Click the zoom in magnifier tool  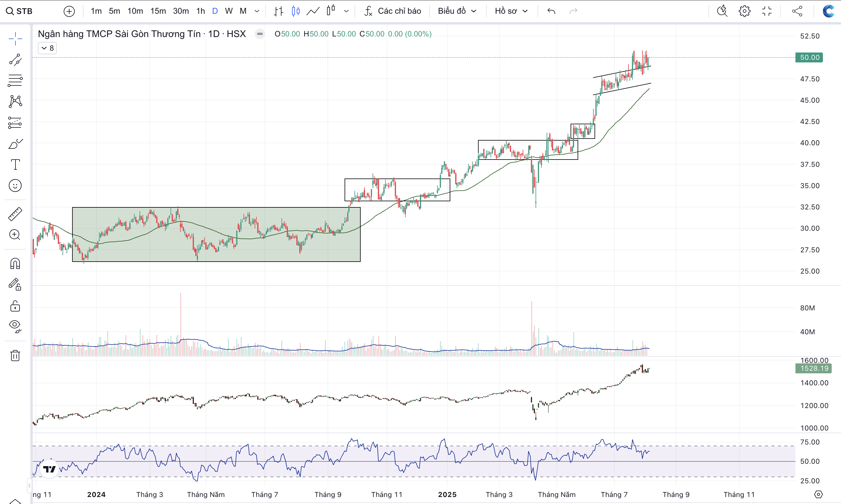15,235
